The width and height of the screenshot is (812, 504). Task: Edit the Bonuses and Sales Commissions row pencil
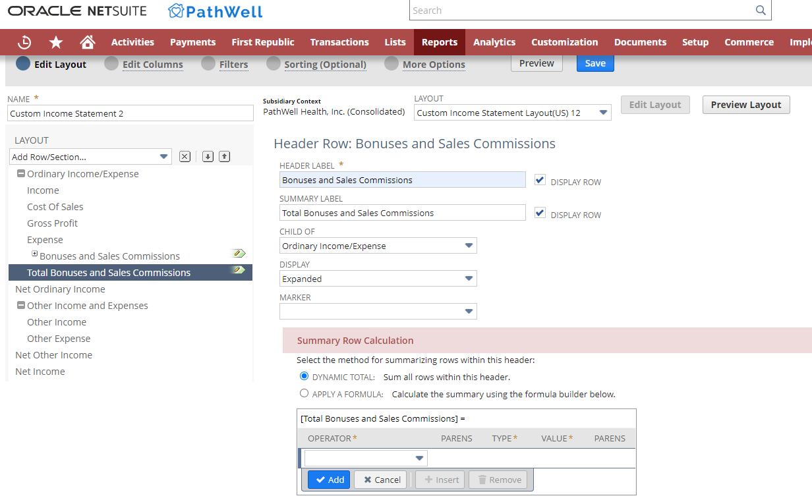pos(239,253)
